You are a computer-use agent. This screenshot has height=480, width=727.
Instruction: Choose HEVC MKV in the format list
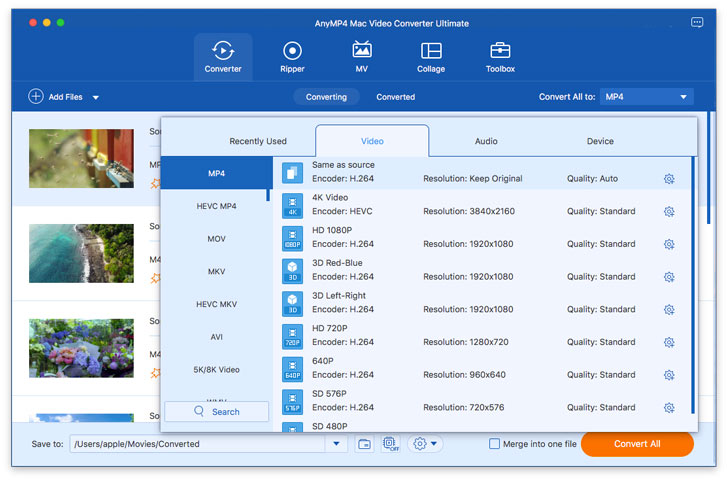(217, 304)
